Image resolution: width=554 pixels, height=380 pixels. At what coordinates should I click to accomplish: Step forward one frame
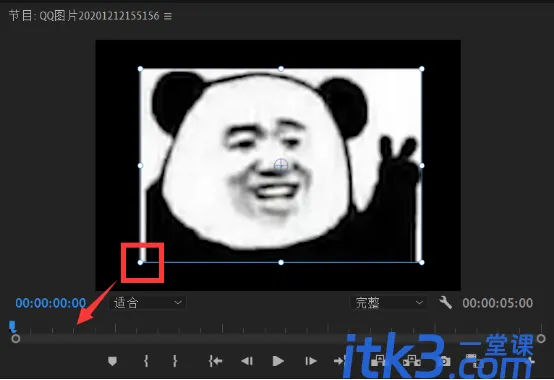[311, 361]
